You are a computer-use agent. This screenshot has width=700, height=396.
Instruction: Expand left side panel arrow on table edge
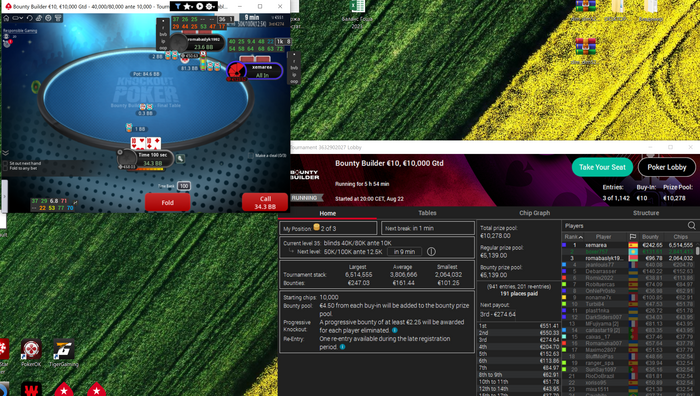point(4,196)
